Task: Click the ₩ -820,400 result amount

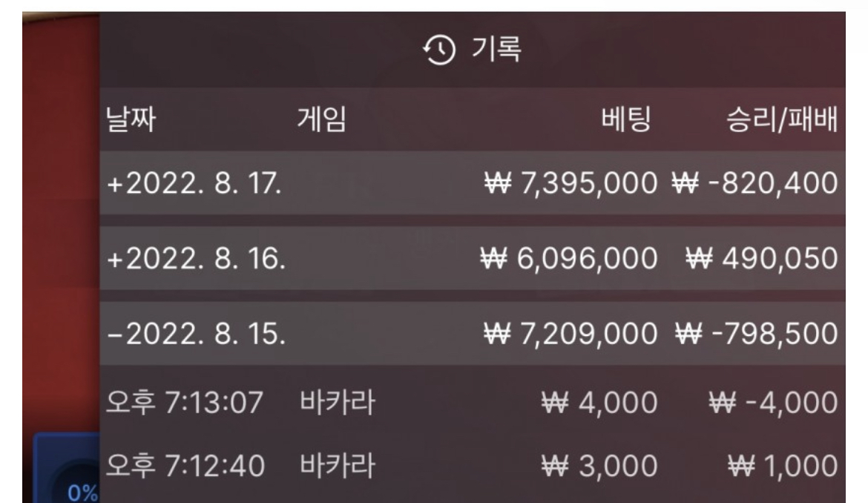Action: (x=755, y=183)
